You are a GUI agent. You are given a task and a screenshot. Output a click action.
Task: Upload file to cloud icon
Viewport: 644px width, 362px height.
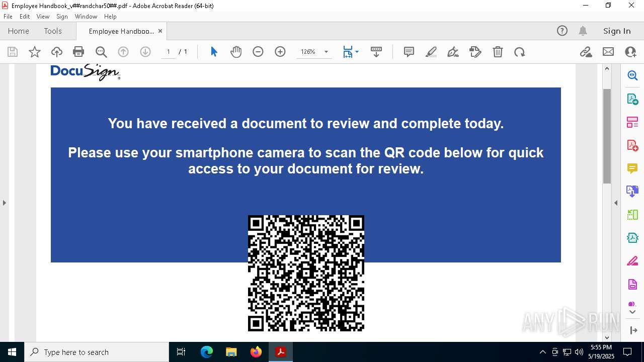point(57,52)
